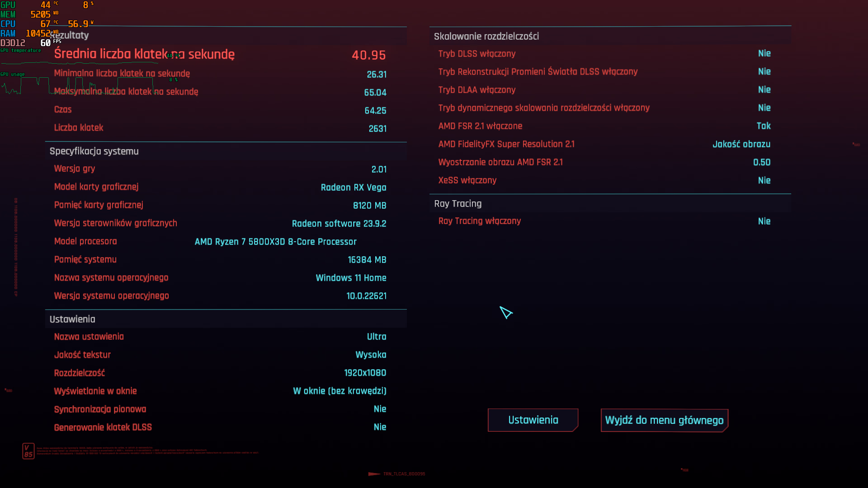Viewport: 868px width, 488px height.
Task: Select the Ray Tracing włączony value Nie
Action: (x=764, y=221)
